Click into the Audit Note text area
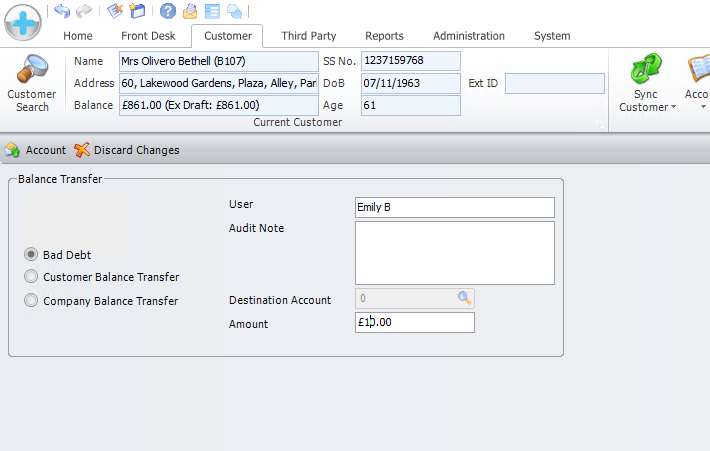The height and width of the screenshot is (451, 710). point(454,253)
